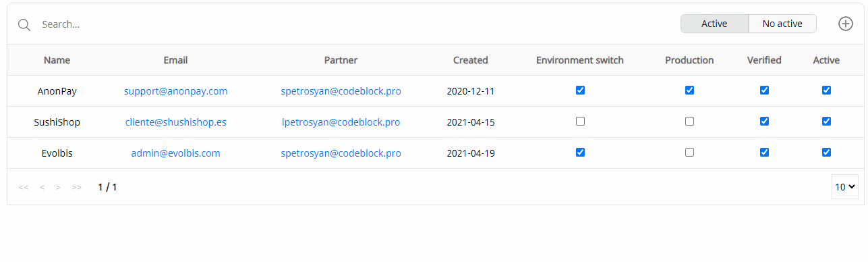Uncheck Evolbis Verified checkbox

[x=764, y=153]
